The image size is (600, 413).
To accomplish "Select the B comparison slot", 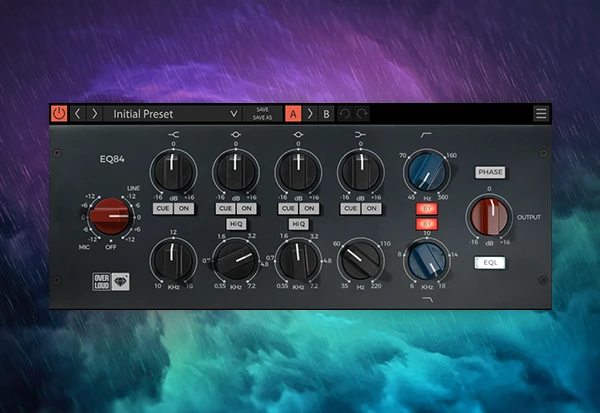I will coord(326,114).
